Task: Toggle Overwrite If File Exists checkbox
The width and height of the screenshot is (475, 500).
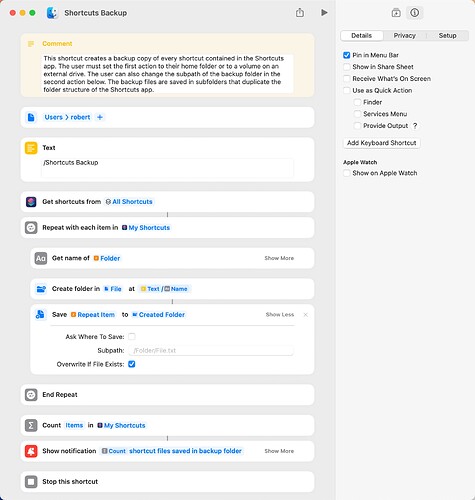Action: [x=132, y=364]
